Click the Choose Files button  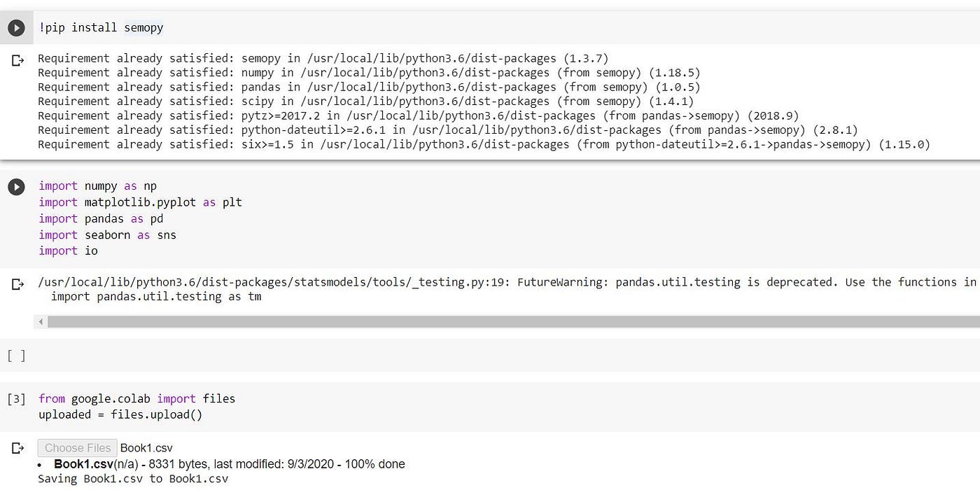(x=77, y=448)
